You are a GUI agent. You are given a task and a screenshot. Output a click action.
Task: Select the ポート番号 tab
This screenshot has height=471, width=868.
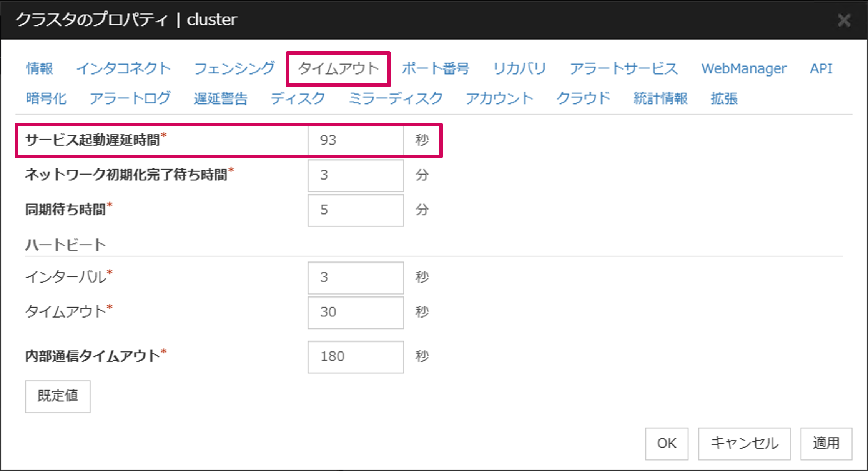[435, 68]
